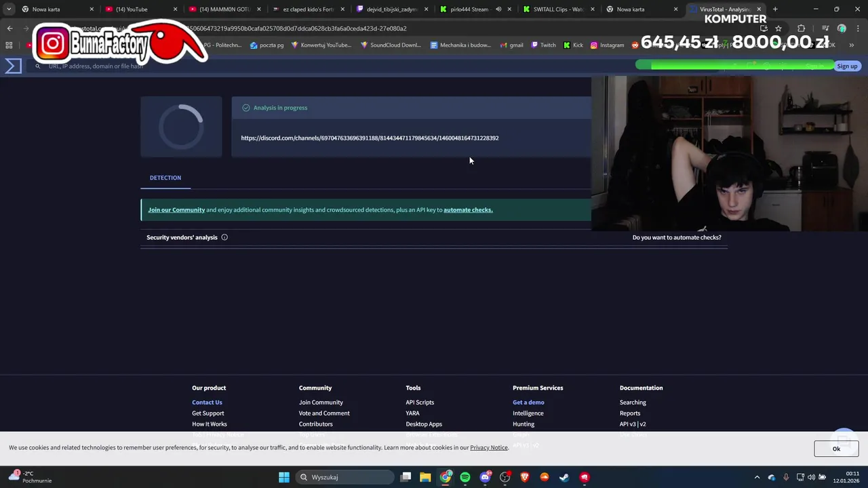Open SoundCloud from the taskbar

tap(545, 477)
